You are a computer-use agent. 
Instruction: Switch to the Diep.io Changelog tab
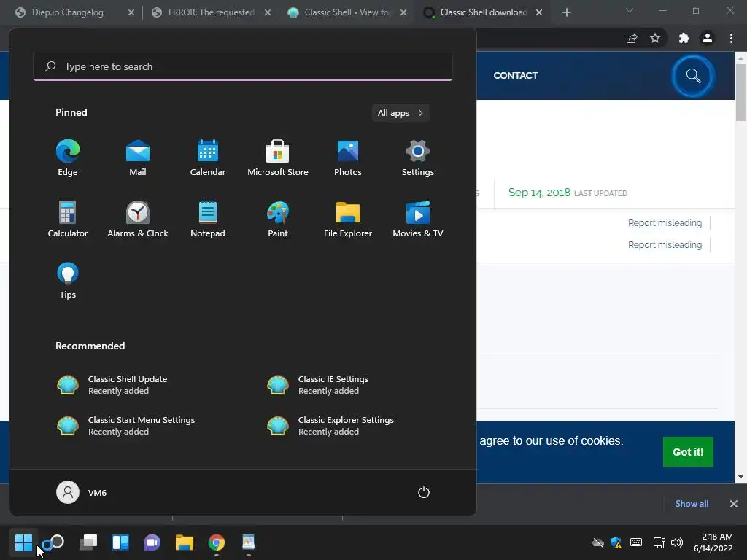tap(68, 12)
